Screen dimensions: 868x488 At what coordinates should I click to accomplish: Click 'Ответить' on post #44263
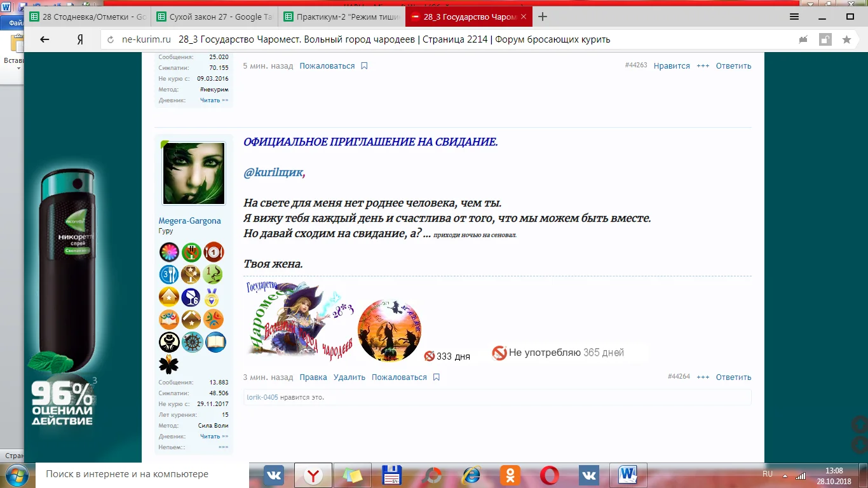[x=734, y=66]
